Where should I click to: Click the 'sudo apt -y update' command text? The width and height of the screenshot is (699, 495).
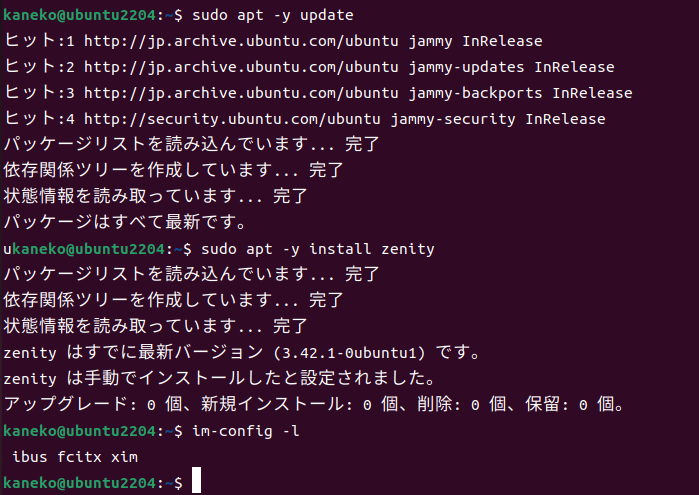point(272,15)
